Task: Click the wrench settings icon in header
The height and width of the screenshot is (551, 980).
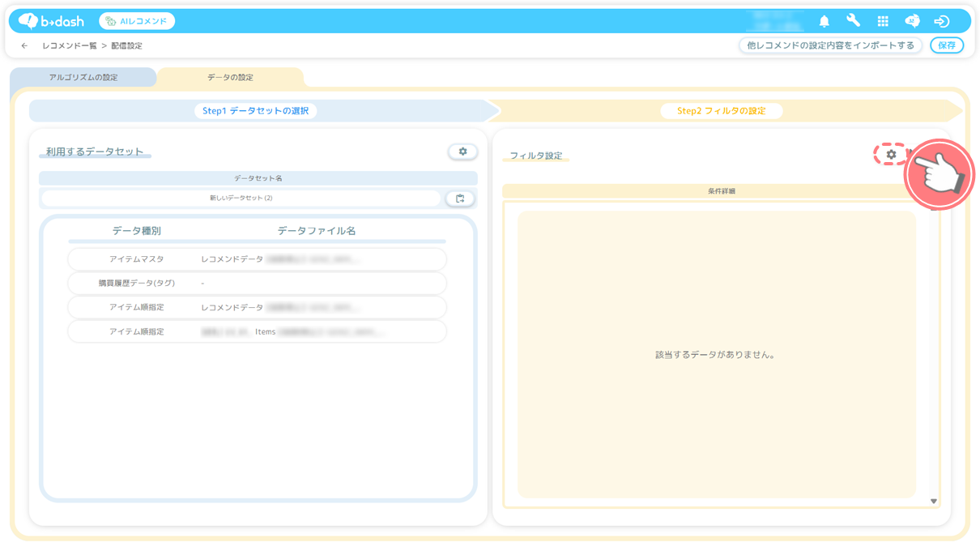Action: [853, 21]
